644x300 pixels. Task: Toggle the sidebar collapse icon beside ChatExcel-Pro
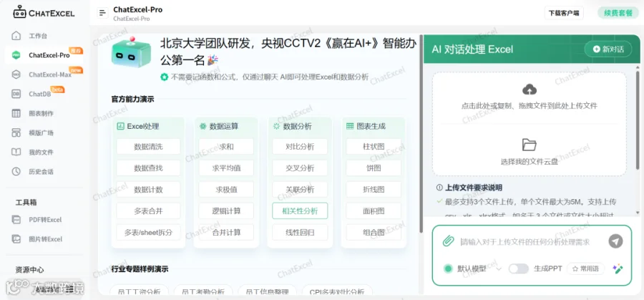click(x=102, y=13)
